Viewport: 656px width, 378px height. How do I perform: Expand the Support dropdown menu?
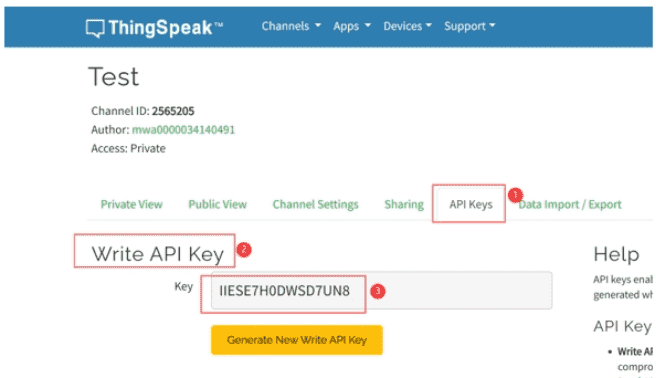tap(469, 26)
